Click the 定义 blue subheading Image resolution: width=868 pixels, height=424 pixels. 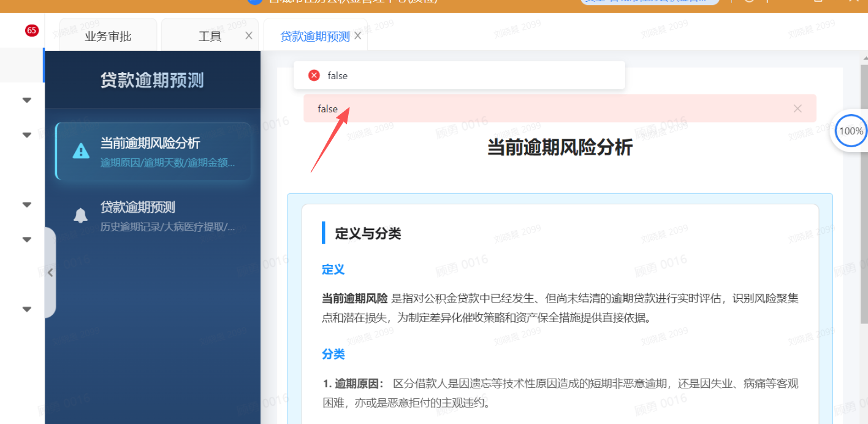click(333, 269)
